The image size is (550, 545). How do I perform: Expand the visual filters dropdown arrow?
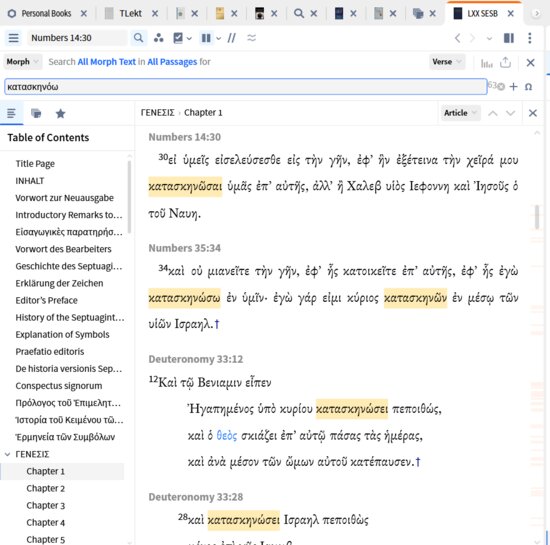coord(189,38)
